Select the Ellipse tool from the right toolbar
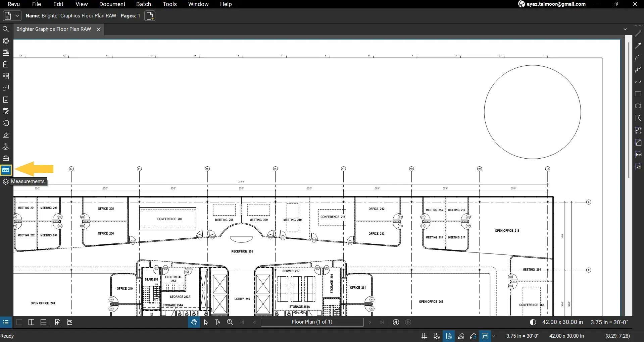The image size is (644, 342). (x=638, y=106)
